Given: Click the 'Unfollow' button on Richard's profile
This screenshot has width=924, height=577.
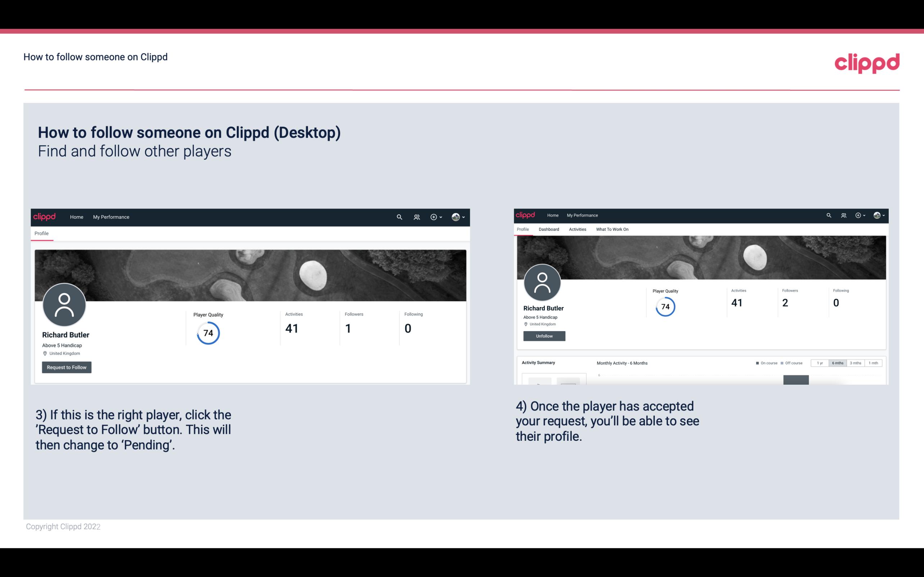Looking at the screenshot, I should [544, 336].
